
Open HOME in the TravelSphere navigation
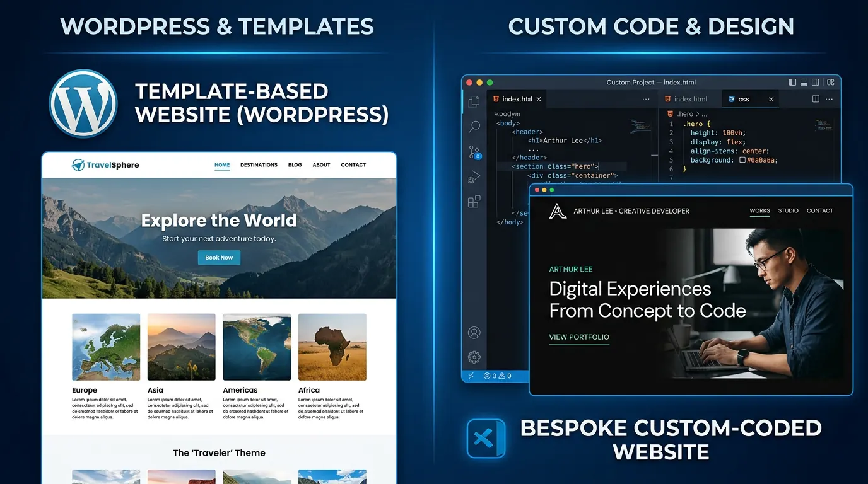[222, 165]
